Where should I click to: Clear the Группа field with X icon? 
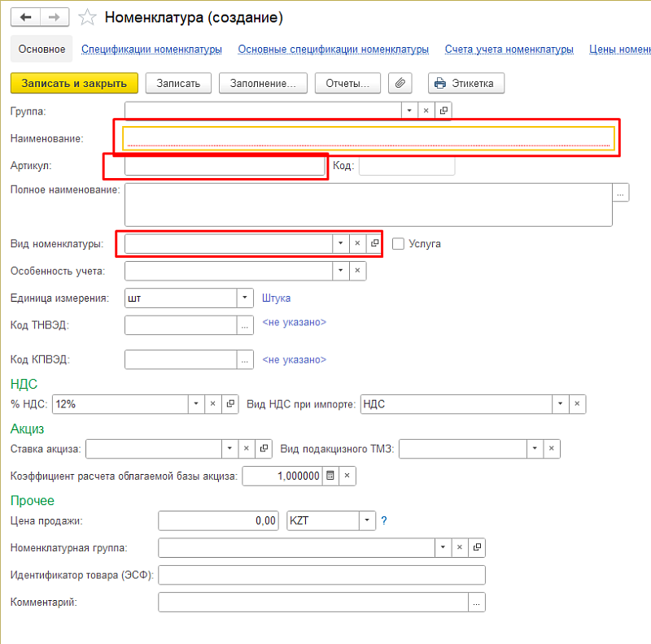[426, 111]
